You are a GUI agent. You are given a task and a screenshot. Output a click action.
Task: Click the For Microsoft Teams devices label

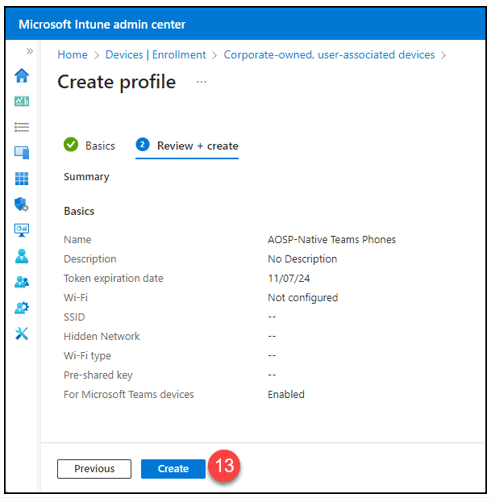coord(129,394)
